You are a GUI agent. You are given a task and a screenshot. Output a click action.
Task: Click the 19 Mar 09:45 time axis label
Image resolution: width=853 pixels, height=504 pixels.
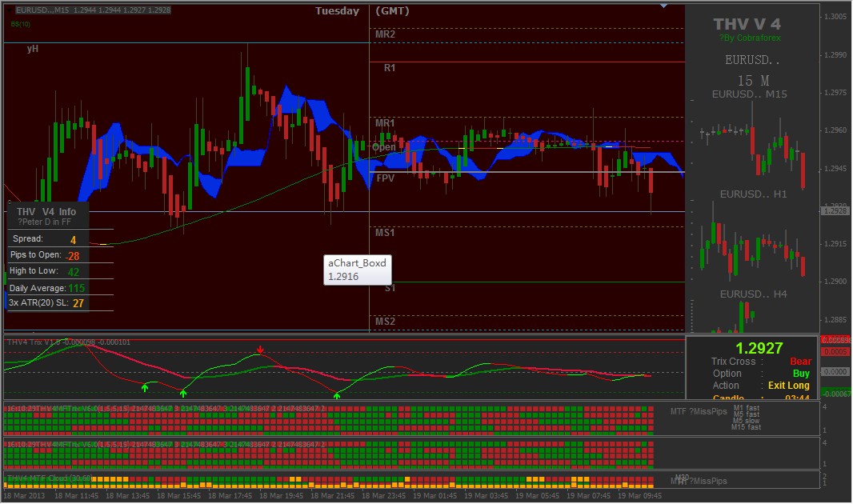click(x=639, y=496)
